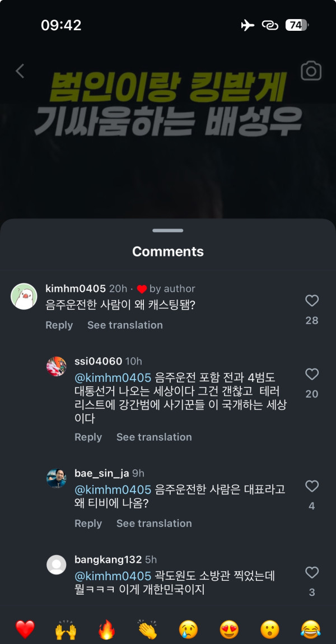Open bangkang132's profile avatar
336x644 pixels.
56,564
